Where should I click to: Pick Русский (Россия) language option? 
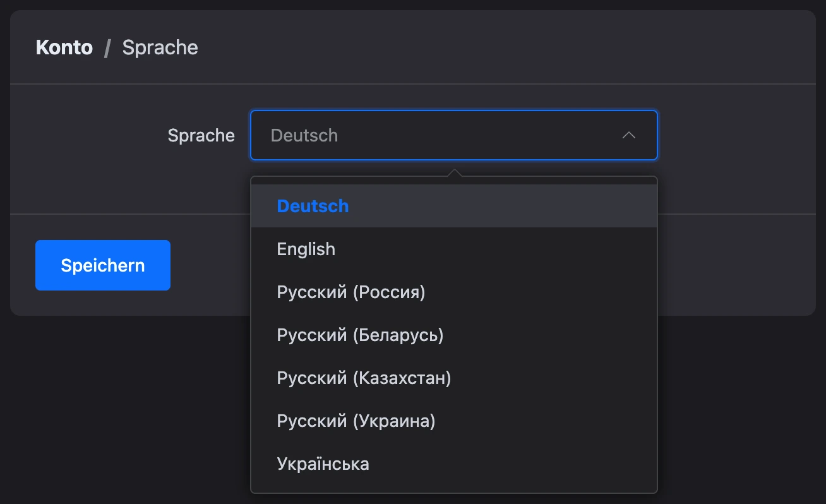[x=453, y=292]
